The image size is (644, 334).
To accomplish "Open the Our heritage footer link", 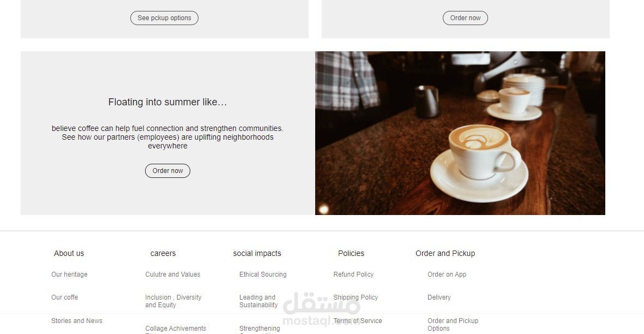I will point(69,275).
